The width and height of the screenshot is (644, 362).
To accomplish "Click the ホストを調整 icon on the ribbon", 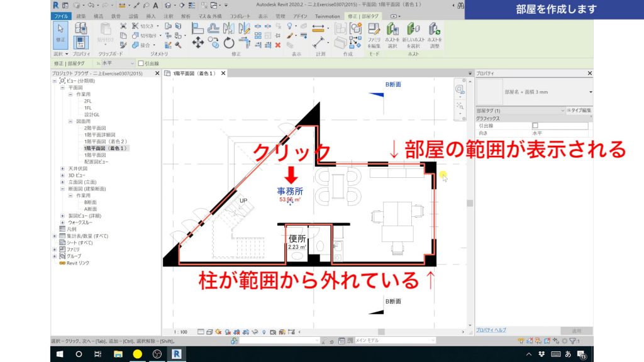I will (x=433, y=30).
